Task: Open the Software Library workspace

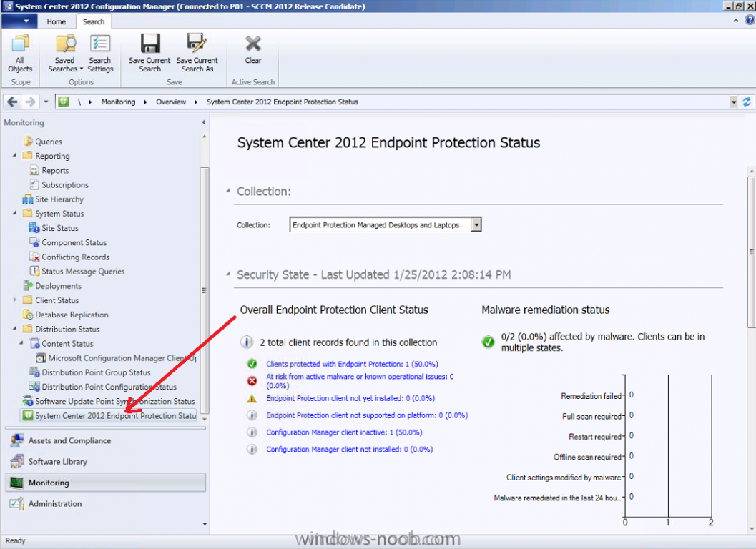Action: [x=105, y=461]
